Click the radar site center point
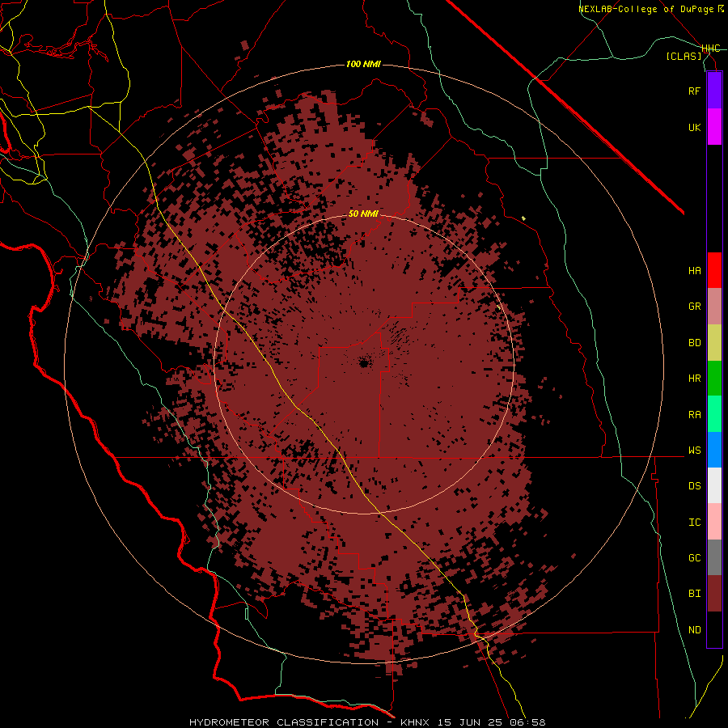Viewport: 728px width, 728px height. (363, 362)
